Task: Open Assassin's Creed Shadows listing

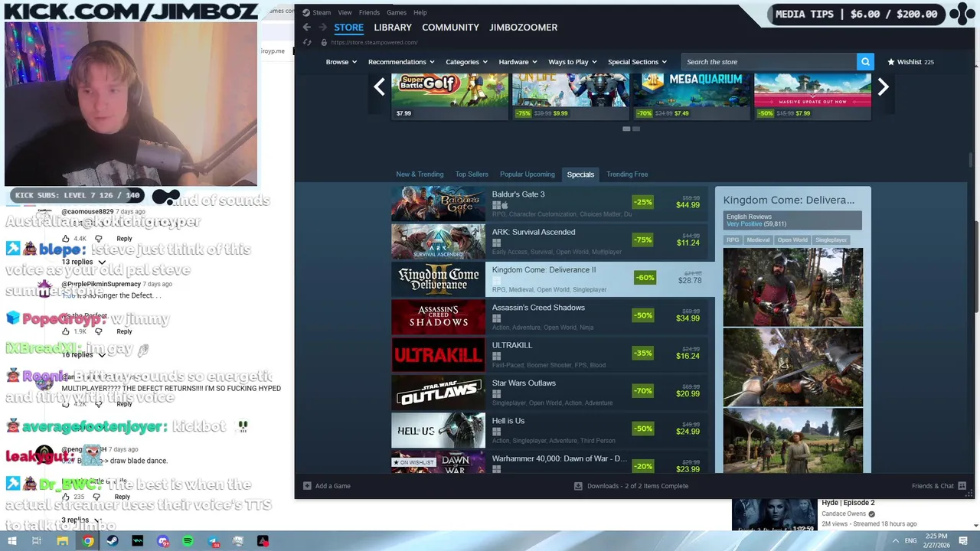Action: point(548,317)
